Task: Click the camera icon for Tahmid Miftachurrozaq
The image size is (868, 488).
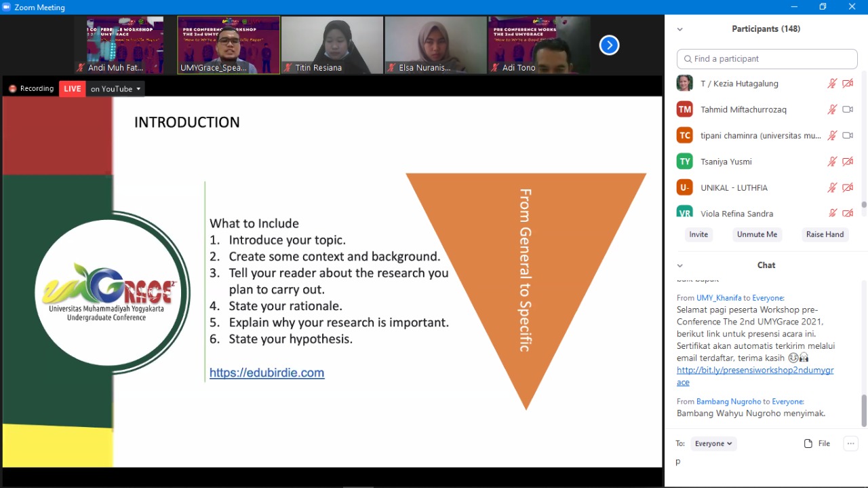Action: pyautogui.click(x=848, y=109)
